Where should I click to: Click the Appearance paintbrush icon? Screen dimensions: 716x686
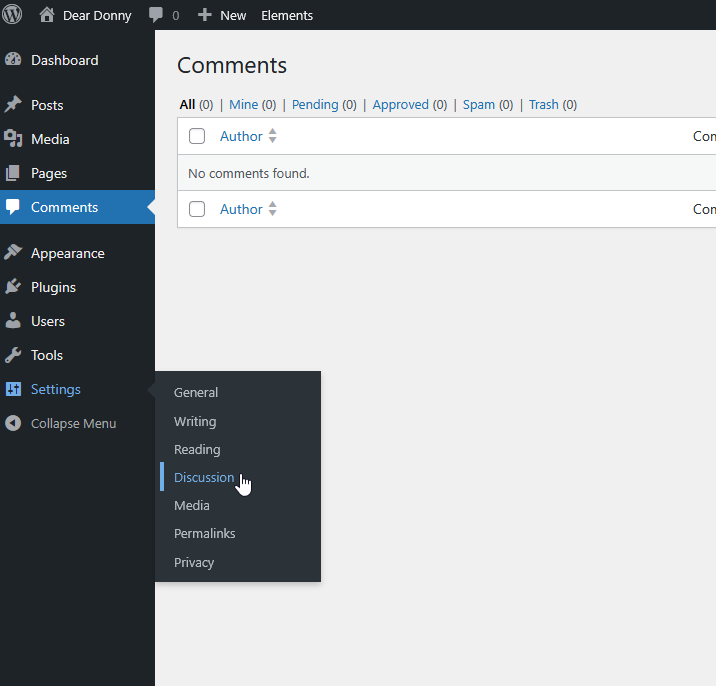point(13,252)
